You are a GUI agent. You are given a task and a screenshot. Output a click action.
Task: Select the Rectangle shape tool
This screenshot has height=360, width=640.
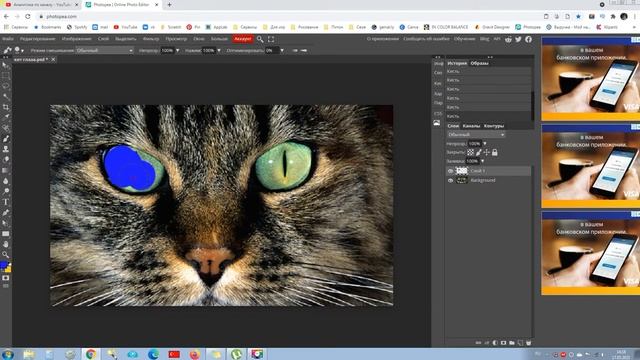tap(5, 233)
